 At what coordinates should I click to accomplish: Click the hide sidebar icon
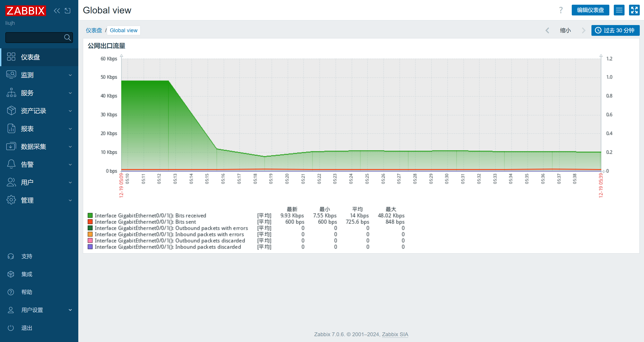(68, 11)
